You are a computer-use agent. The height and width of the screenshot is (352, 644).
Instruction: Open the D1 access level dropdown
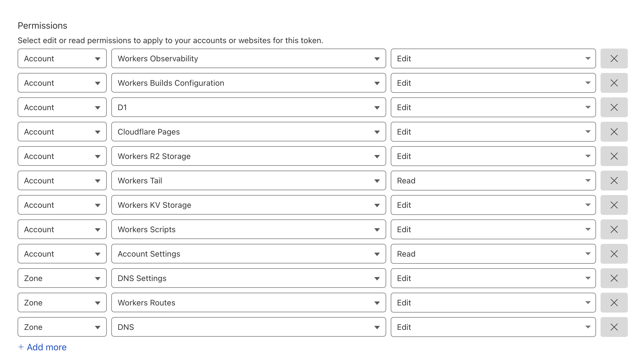[493, 107]
